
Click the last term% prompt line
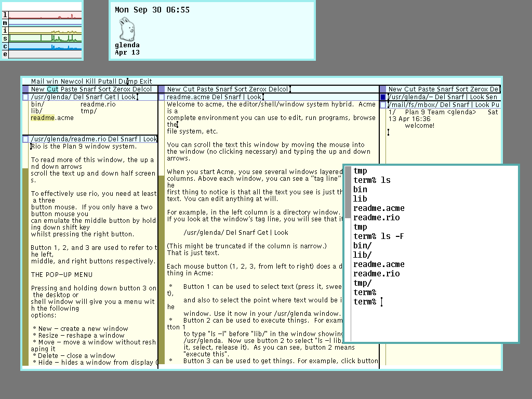(x=368, y=302)
